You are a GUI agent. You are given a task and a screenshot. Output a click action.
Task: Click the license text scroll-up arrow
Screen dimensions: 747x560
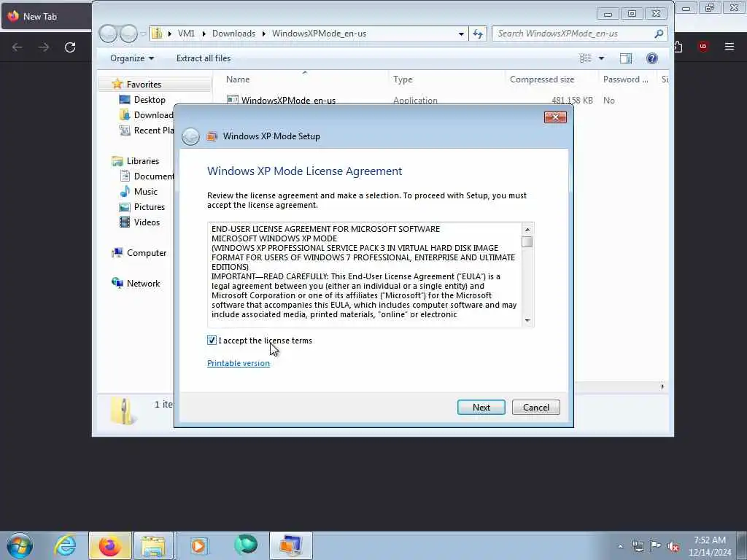[x=527, y=230]
